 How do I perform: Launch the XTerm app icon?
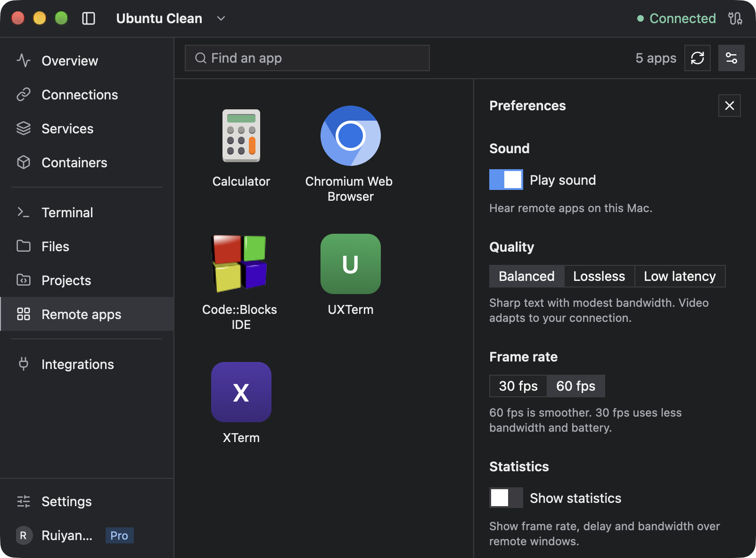pyautogui.click(x=241, y=392)
